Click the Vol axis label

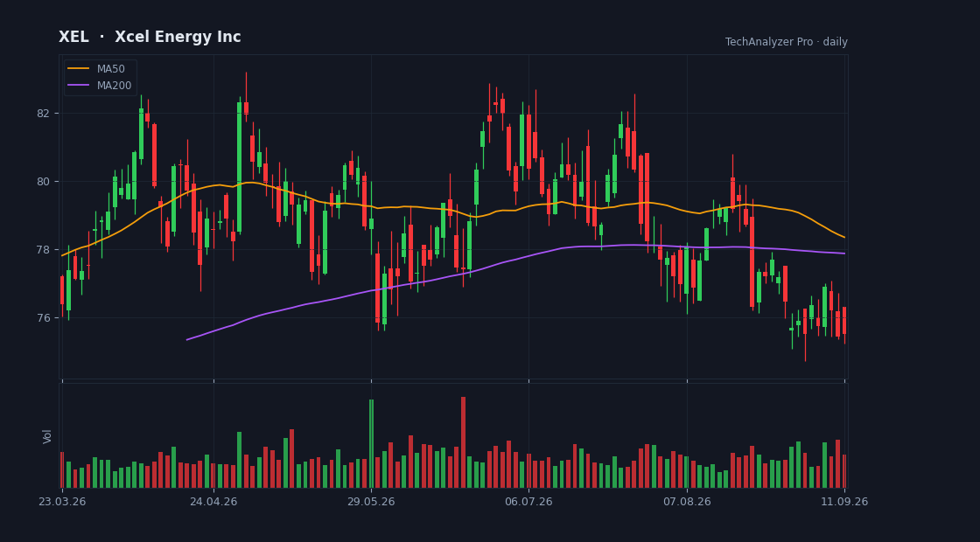point(47,436)
